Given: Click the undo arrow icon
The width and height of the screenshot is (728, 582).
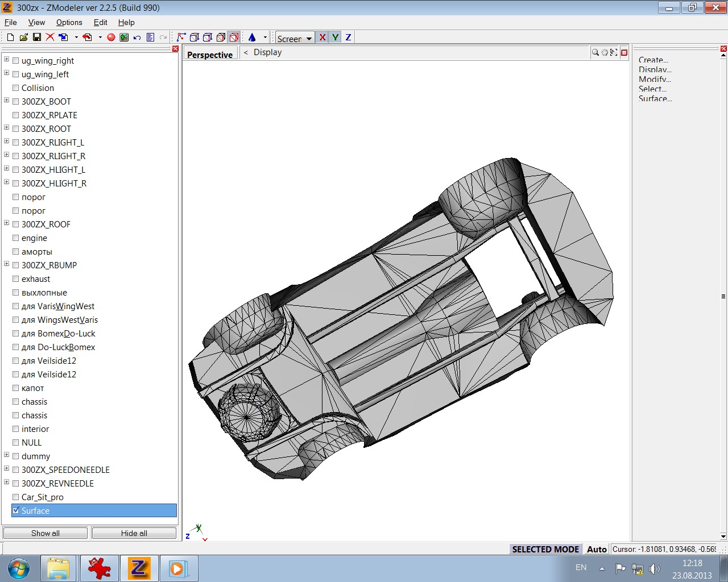Looking at the screenshot, I should pos(137,38).
